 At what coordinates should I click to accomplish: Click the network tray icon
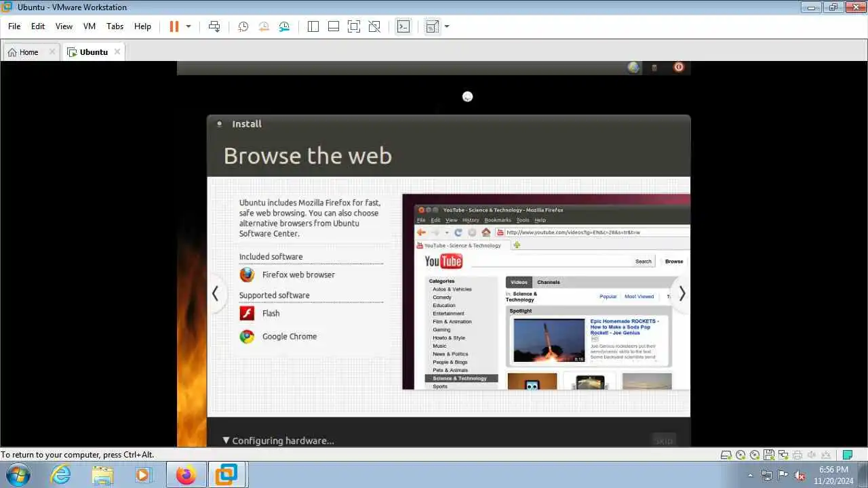[x=767, y=475]
